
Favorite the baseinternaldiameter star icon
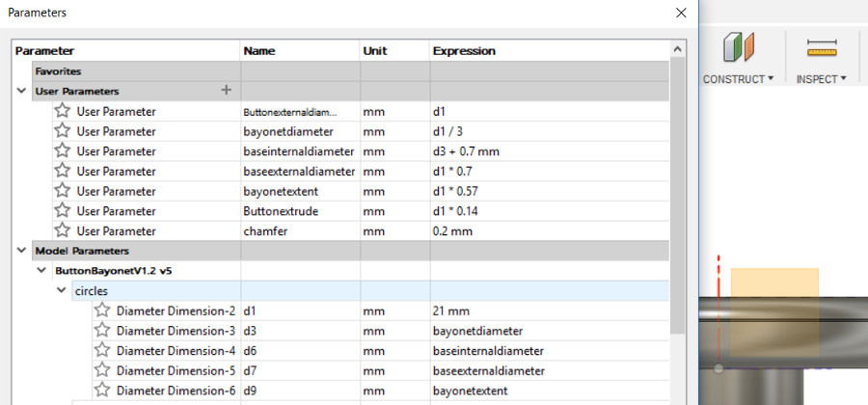click(x=63, y=151)
